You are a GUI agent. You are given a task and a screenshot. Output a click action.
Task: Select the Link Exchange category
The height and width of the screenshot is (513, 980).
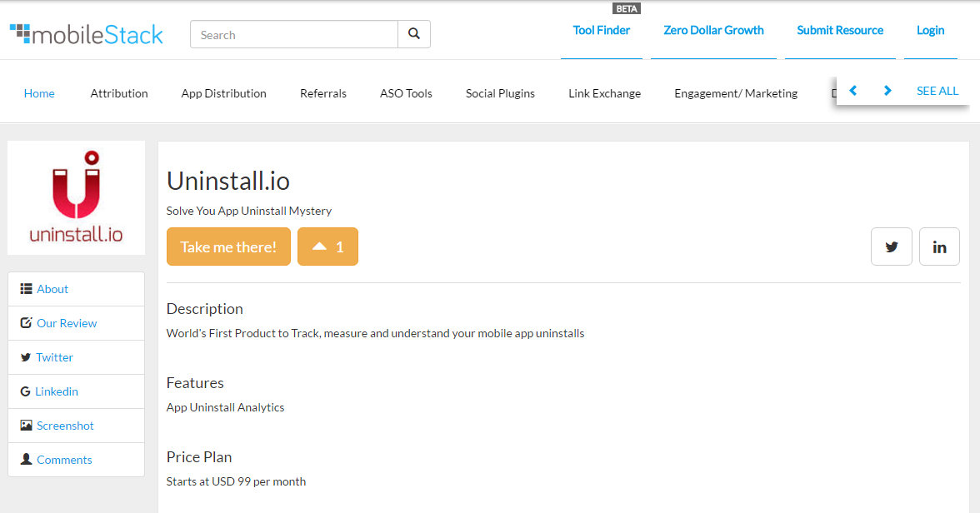(x=604, y=93)
